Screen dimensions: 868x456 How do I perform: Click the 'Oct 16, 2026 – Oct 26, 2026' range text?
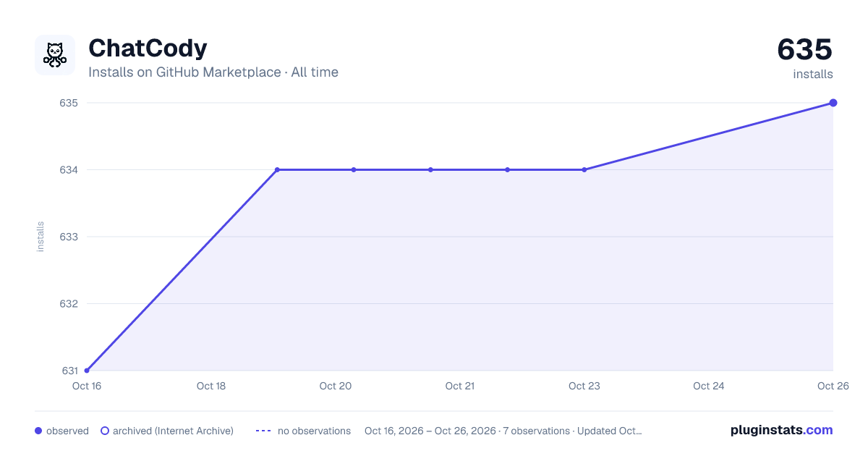pyautogui.click(x=430, y=431)
